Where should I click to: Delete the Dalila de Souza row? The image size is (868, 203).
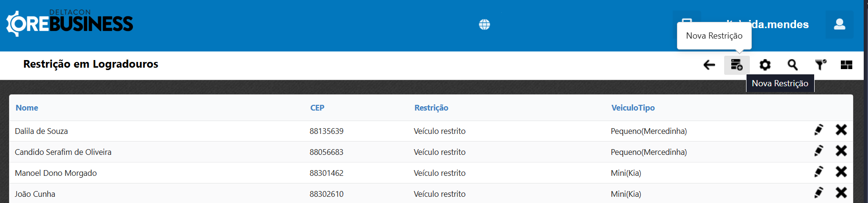pos(841,130)
